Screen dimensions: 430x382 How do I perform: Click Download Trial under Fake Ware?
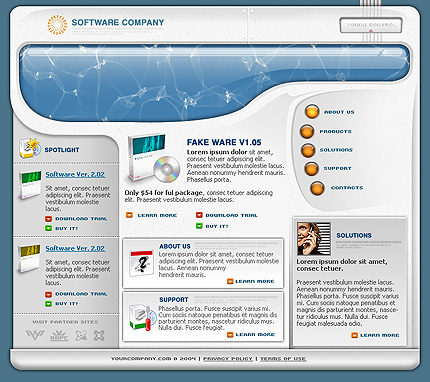[231, 215]
